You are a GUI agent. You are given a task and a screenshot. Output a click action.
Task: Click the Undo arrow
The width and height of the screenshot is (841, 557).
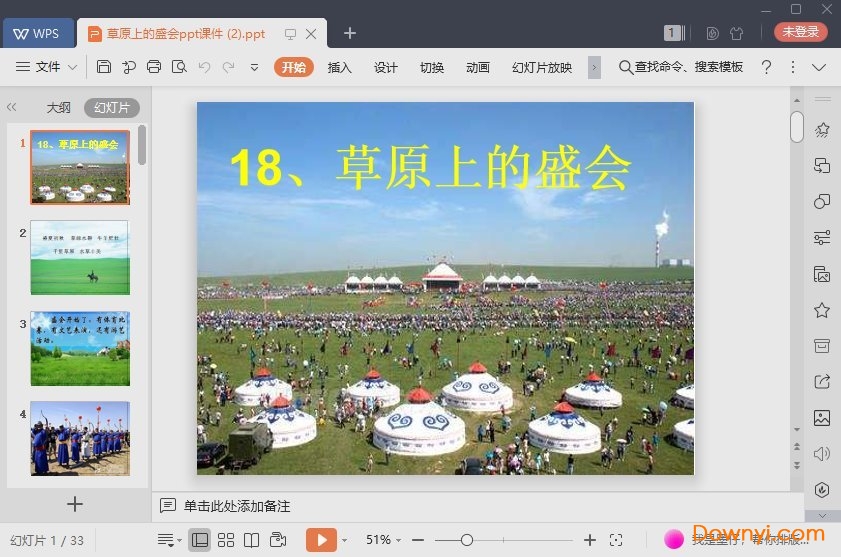coord(204,67)
